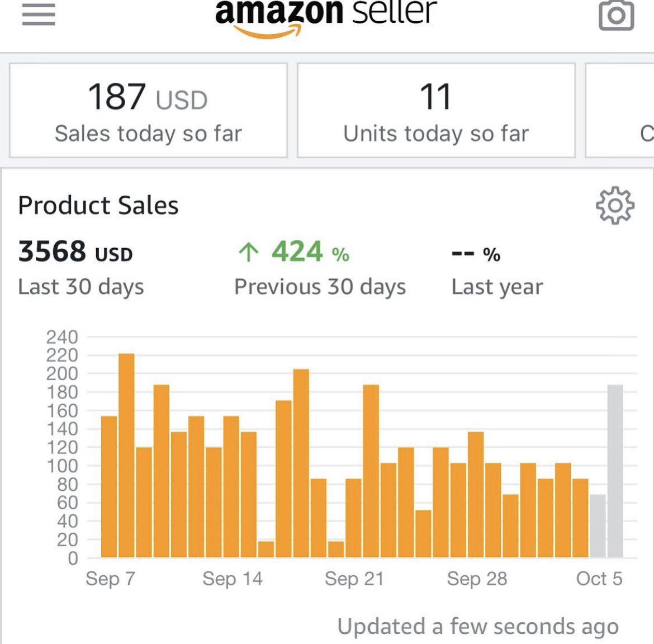Screen dimensions: 654x644
Task: Tap the camera icon in the header
Action: click(x=616, y=15)
